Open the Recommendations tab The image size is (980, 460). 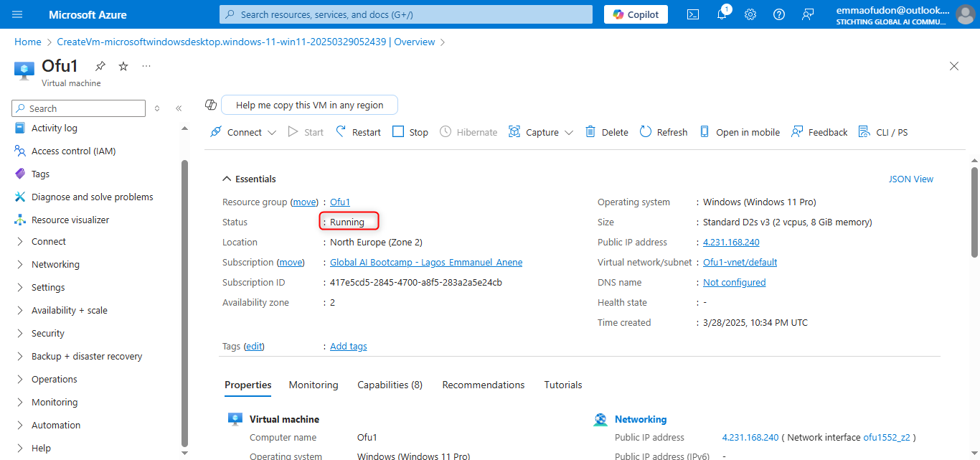484,385
